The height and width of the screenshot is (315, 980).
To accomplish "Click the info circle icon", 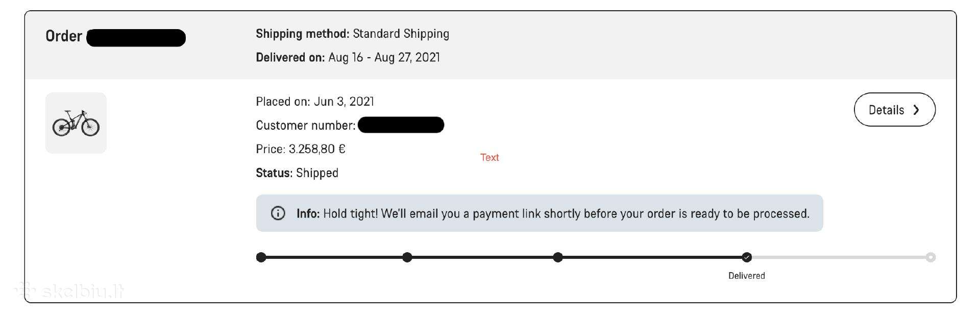I will click(278, 213).
